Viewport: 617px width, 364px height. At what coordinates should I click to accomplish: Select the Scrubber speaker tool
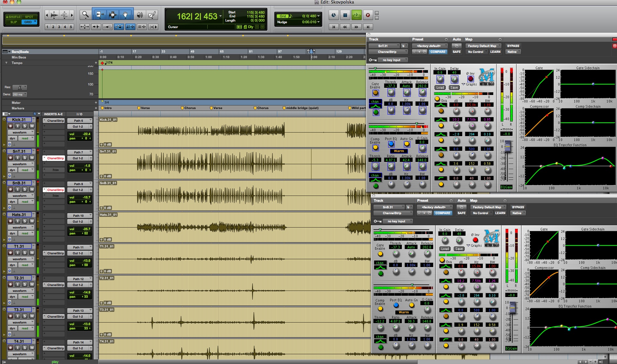point(140,15)
